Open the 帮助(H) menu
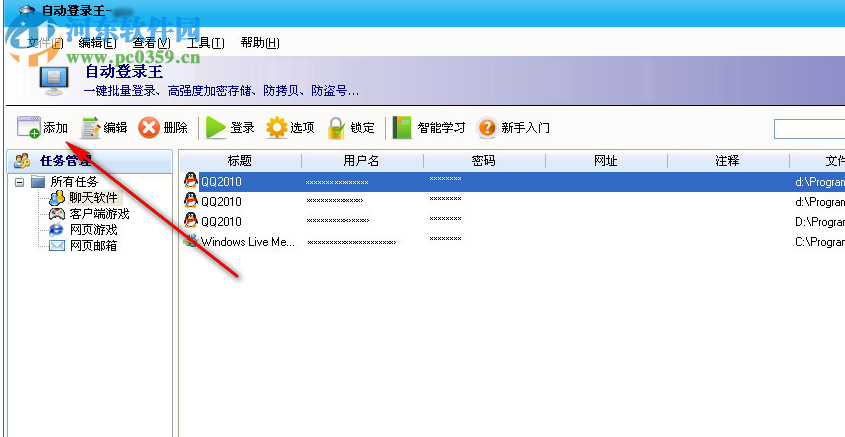The image size is (845, 437). (x=260, y=43)
